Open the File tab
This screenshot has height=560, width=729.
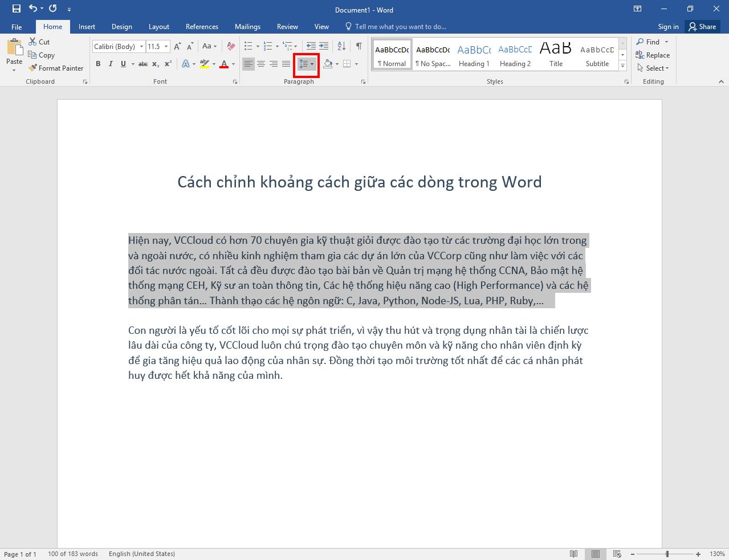tap(17, 27)
